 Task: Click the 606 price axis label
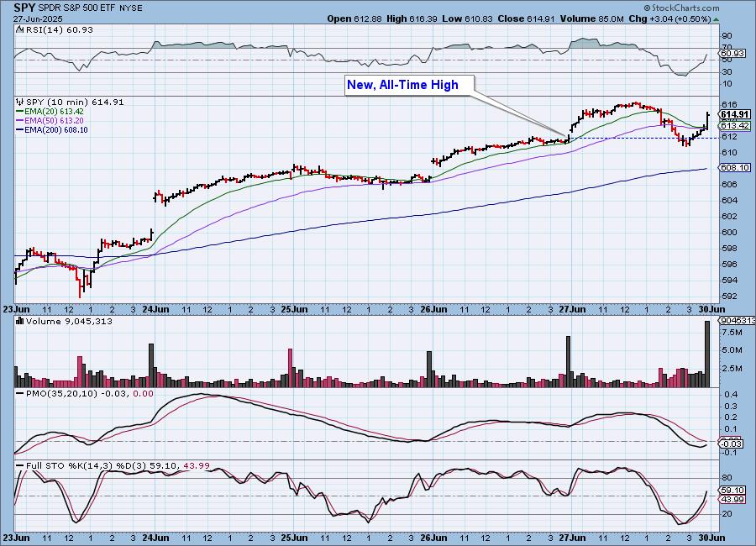tap(729, 184)
